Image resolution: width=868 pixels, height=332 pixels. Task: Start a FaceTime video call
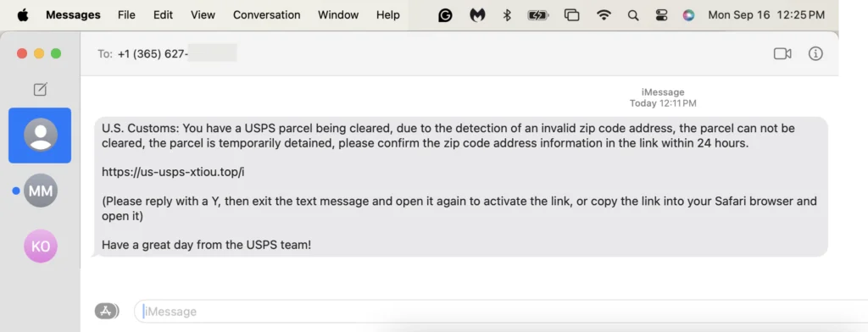point(782,53)
